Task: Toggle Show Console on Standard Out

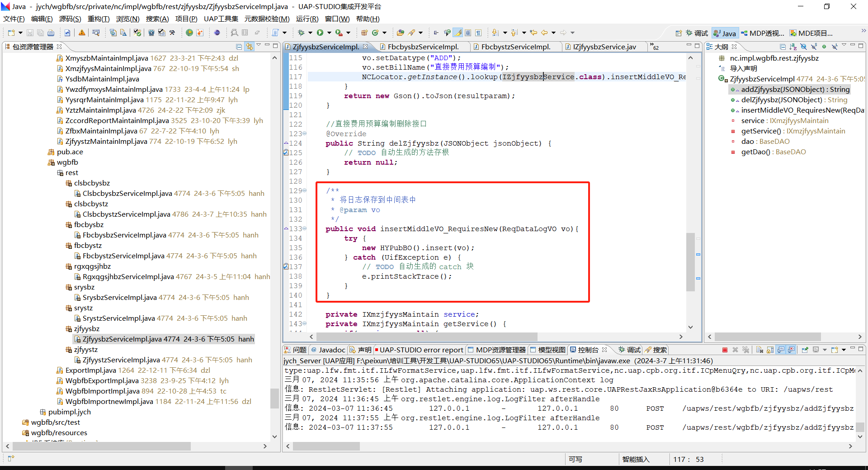Action: tap(781, 350)
